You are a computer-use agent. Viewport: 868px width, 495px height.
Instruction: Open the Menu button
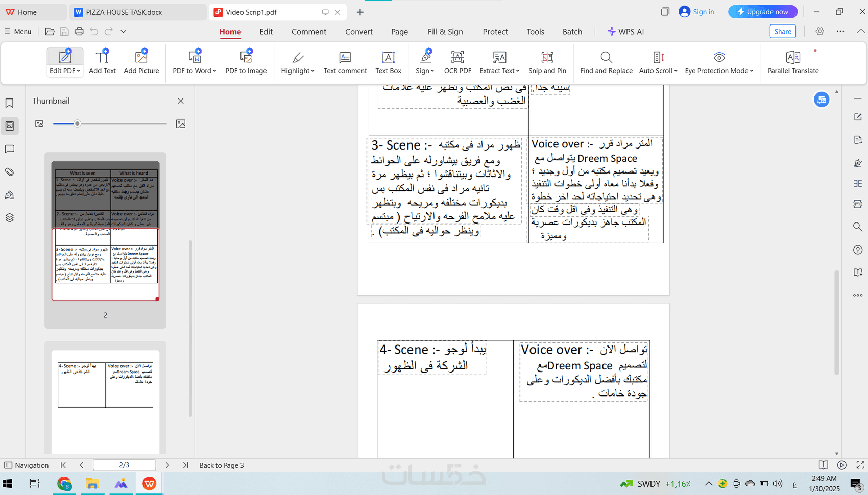coord(18,32)
